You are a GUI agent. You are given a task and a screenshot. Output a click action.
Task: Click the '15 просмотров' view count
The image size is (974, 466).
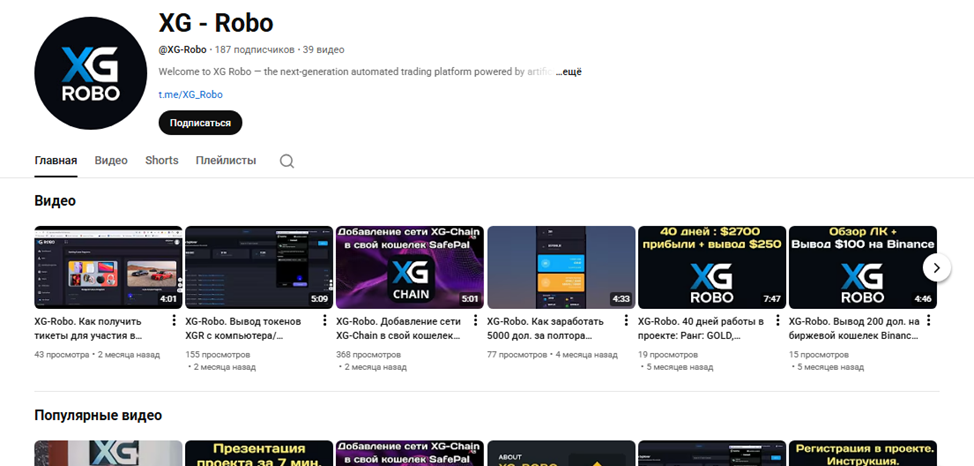click(819, 355)
